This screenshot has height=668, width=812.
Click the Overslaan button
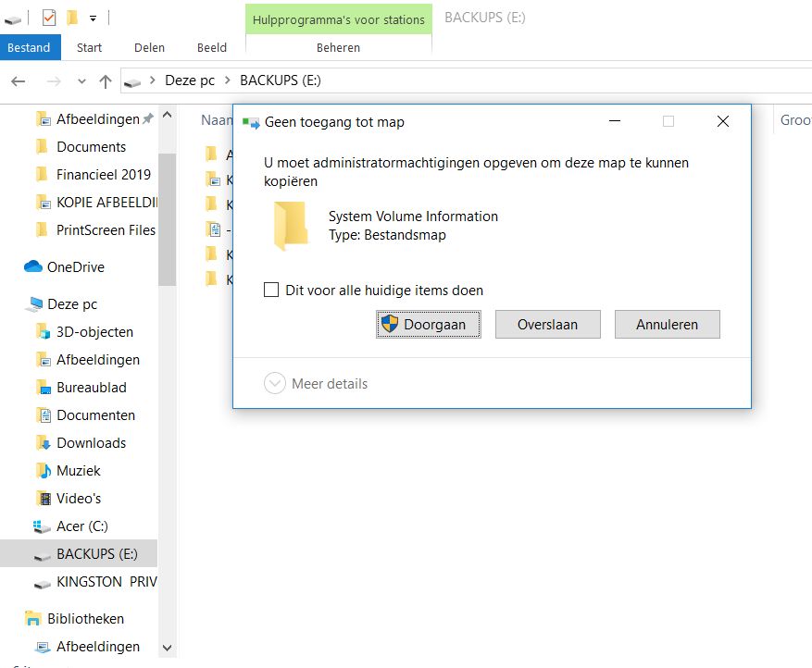[547, 325]
